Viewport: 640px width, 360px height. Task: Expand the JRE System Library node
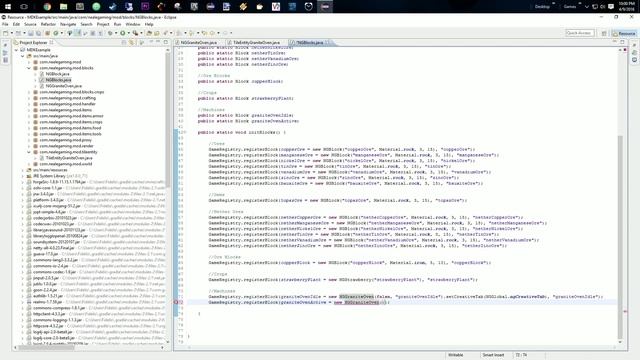pyautogui.click(x=23, y=176)
